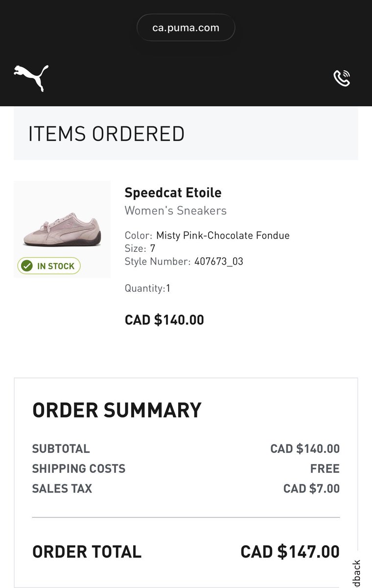Open the Feedback side tab
This screenshot has width=372, height=588.
tap(356, 573)
